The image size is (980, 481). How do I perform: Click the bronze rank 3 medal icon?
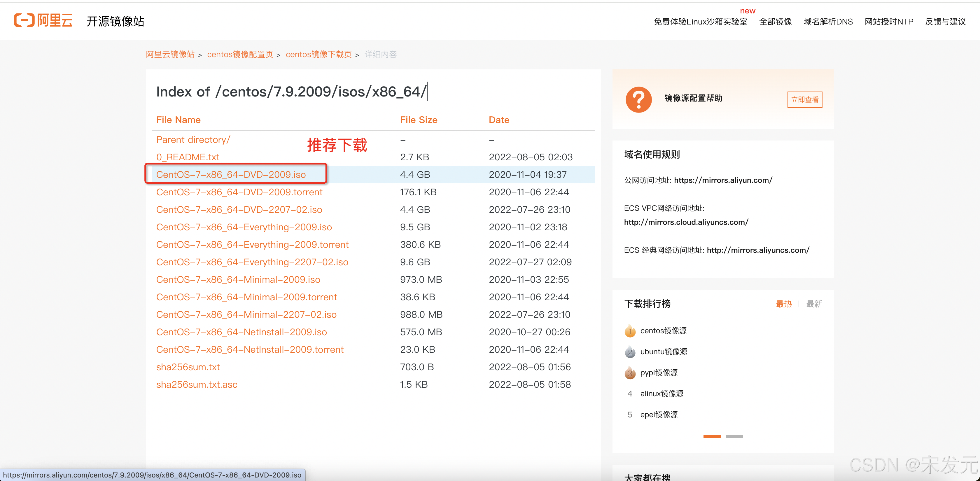coord(630,373)
